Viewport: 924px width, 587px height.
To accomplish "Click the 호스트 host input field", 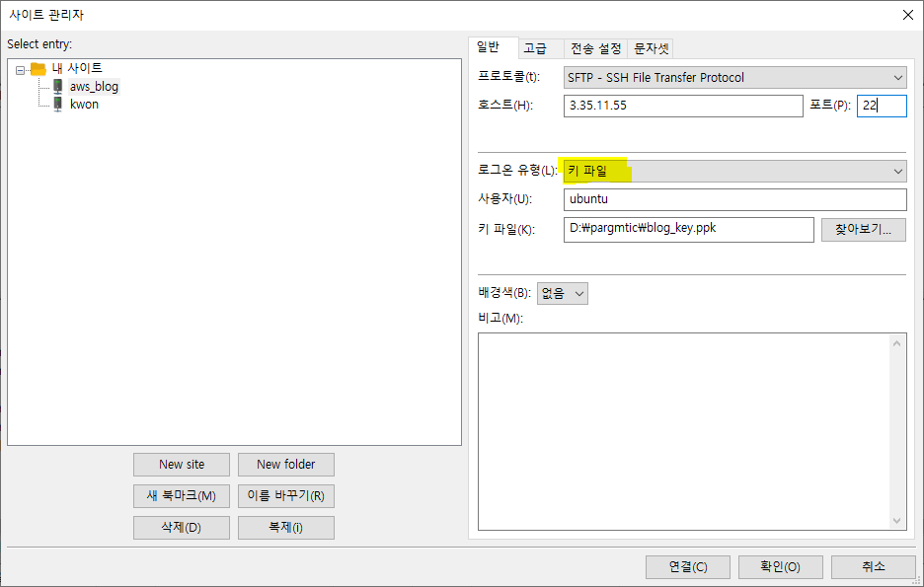I will [683, 107].
